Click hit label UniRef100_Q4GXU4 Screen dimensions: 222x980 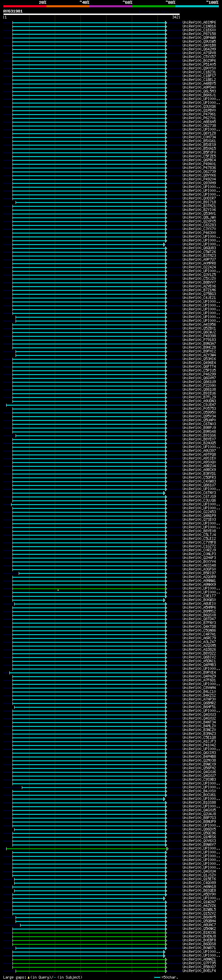pos(199,871)
